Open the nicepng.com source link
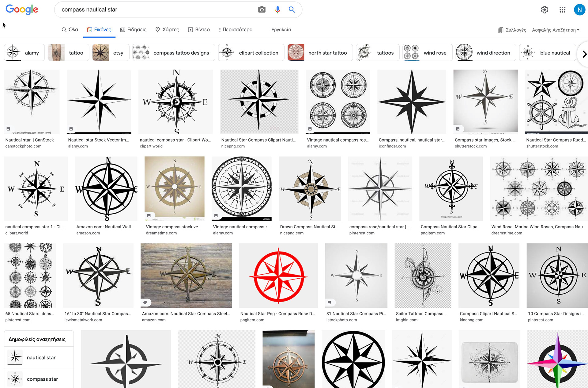 click(233, 146)
